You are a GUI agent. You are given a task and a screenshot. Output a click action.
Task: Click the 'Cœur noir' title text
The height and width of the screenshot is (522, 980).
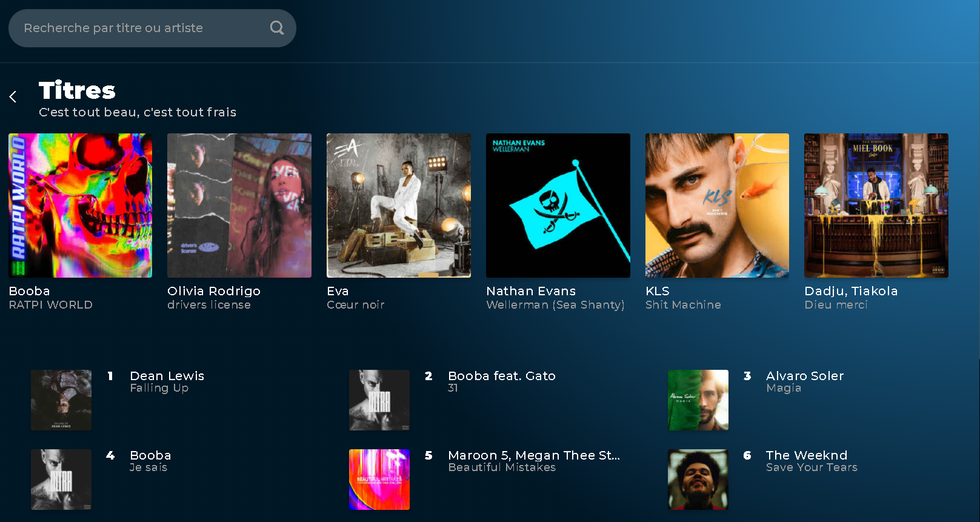356,305
